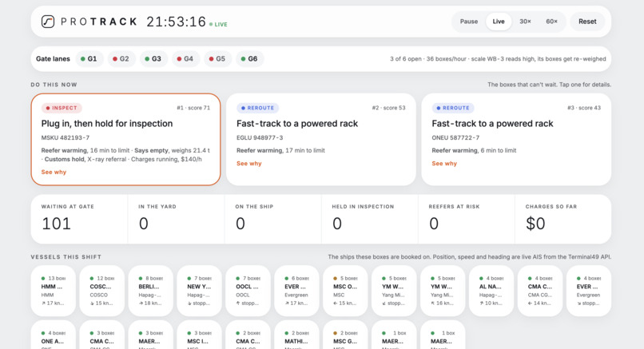Switch to Live speed mode
The image size is (644, 349).
(499, 22)
